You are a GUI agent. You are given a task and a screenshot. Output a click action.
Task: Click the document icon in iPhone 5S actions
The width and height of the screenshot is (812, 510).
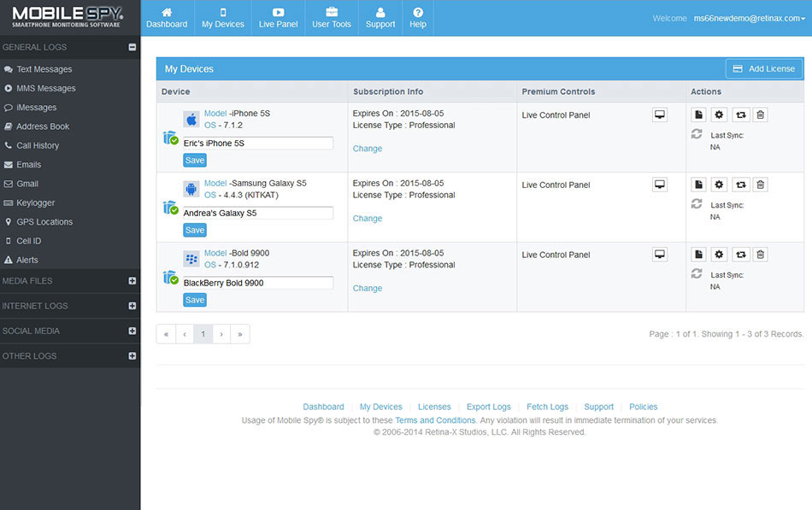coord(698,114)
